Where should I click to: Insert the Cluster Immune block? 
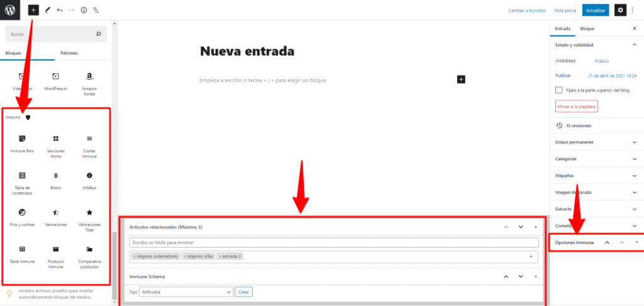(89, 142)
